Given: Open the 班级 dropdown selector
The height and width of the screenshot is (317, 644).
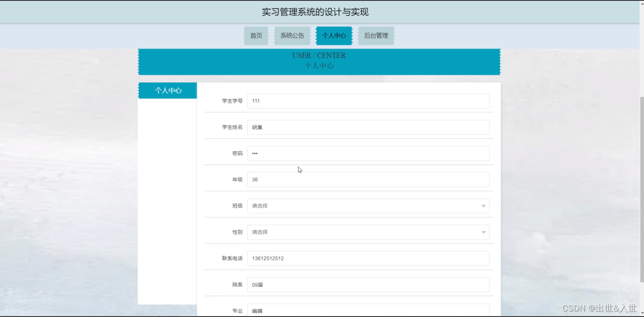Looking at the screenshot, I should (x=368, y=206).
